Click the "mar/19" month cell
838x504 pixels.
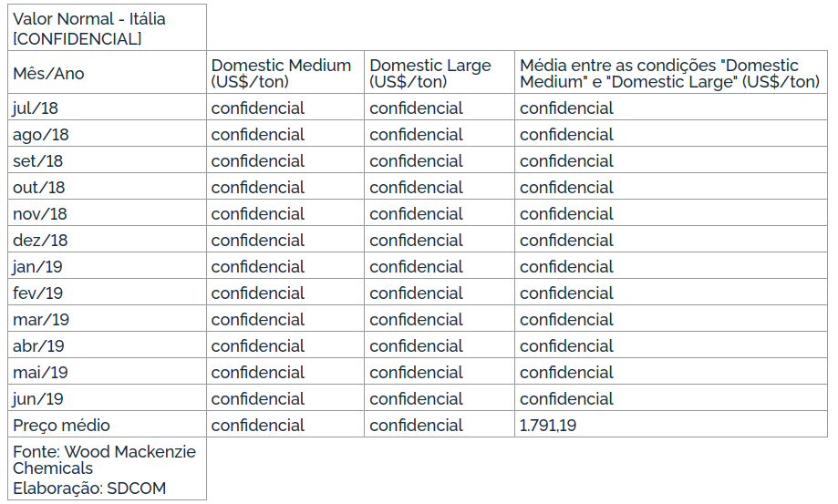coord(41,320)
